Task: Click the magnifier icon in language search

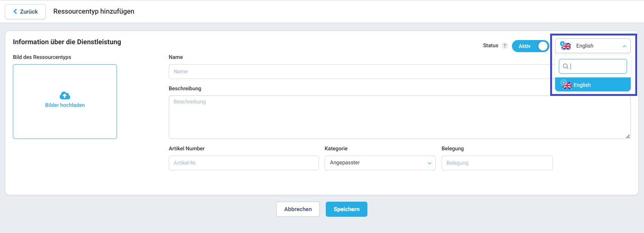Action: tap(566, 66)
